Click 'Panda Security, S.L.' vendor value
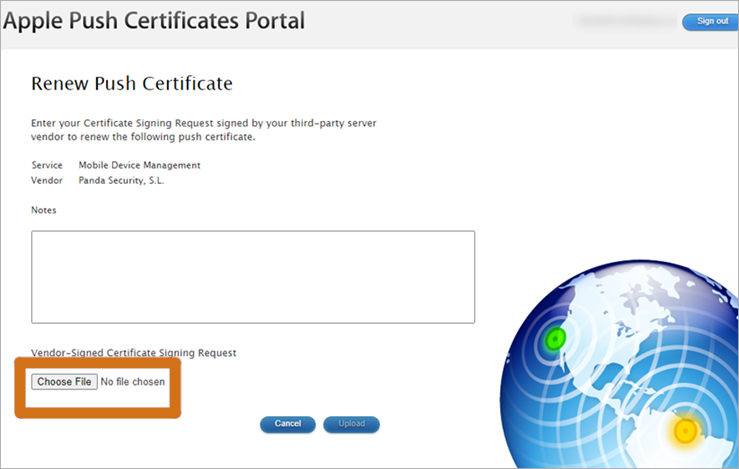739x469 pixels. 121,180
